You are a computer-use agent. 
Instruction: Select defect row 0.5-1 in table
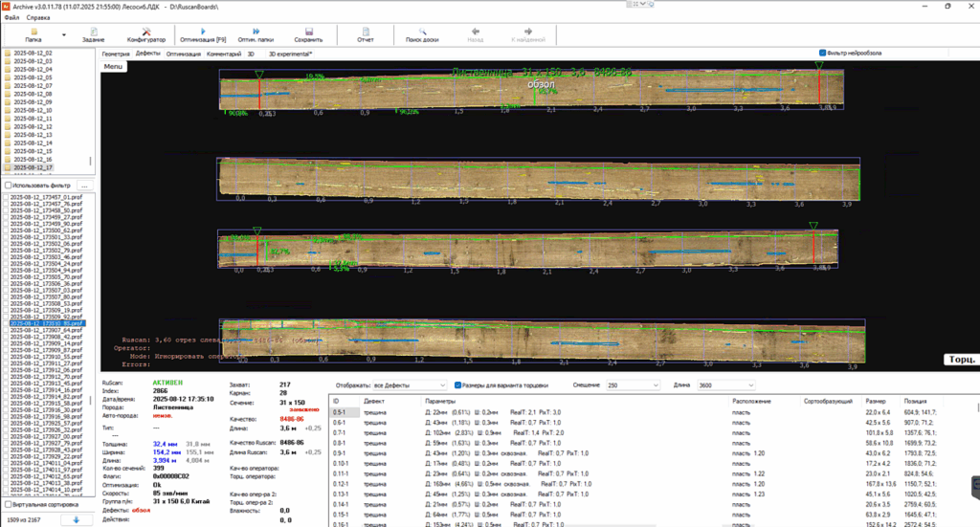coord(653,412)
